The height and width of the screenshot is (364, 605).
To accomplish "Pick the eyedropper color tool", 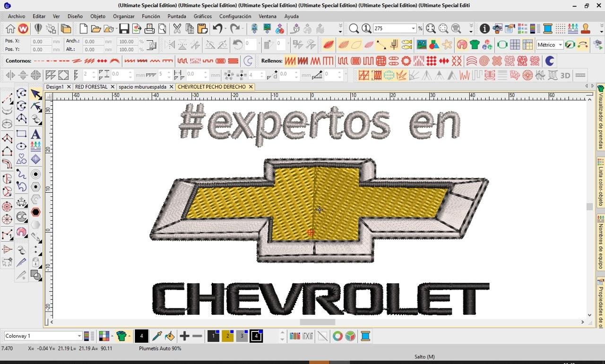I will [x=156, y=336].
